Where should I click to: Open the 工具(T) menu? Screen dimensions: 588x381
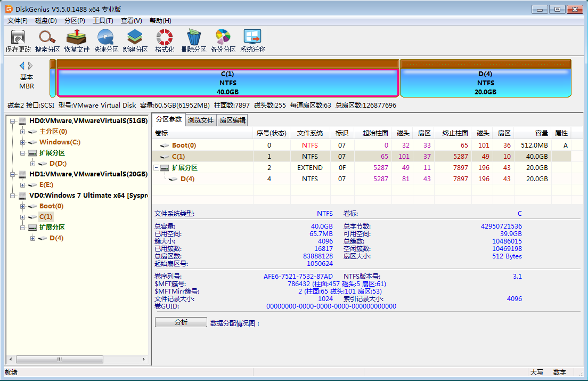tap(103, 21)
